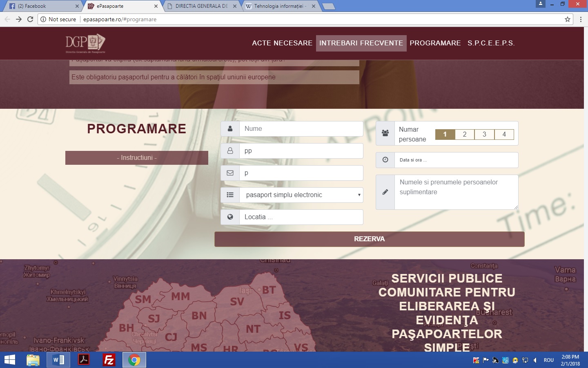This screenshot has height=368, width=588.
Task: Click the Locatia input field
Action: (x=301, y=217)
